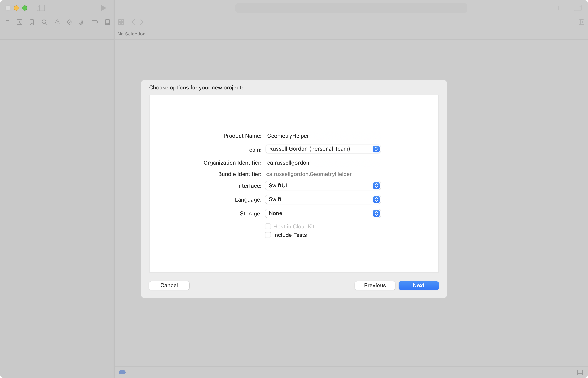
Task: Click the Run play button
Action: 103,8
